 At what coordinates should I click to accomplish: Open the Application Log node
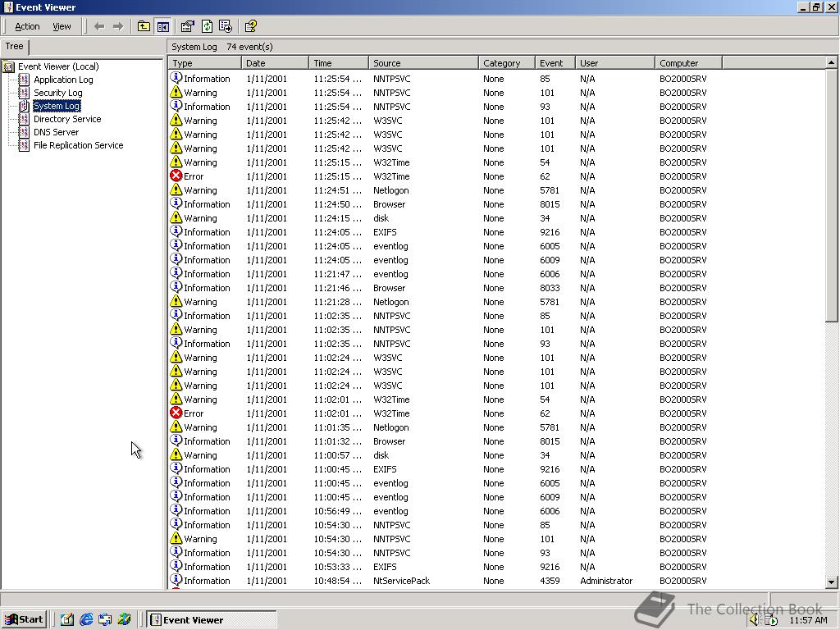pyautogui.click(x=63, y=80)
